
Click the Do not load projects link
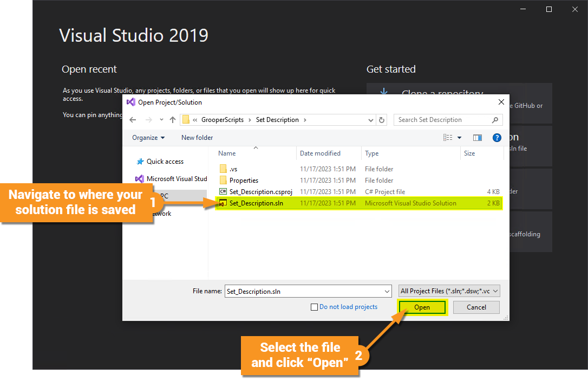(348, 307)
